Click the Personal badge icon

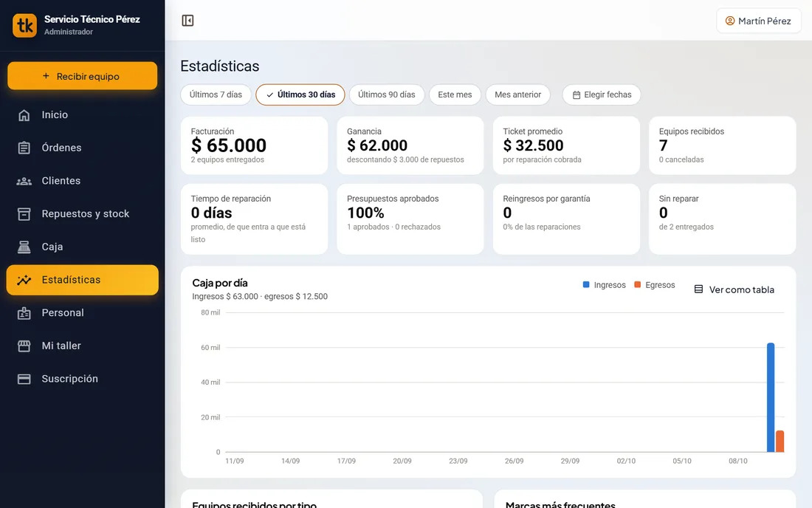(x=24, y=313)
